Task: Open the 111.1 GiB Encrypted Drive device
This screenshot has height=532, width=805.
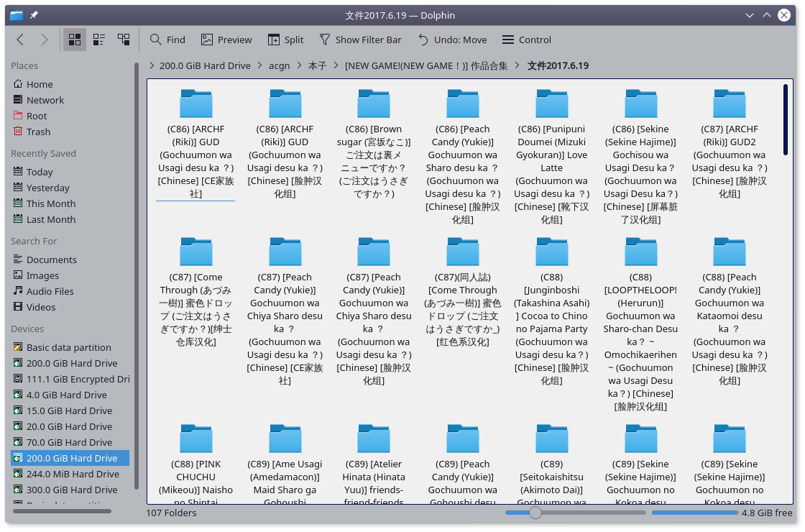Action: 78,379
